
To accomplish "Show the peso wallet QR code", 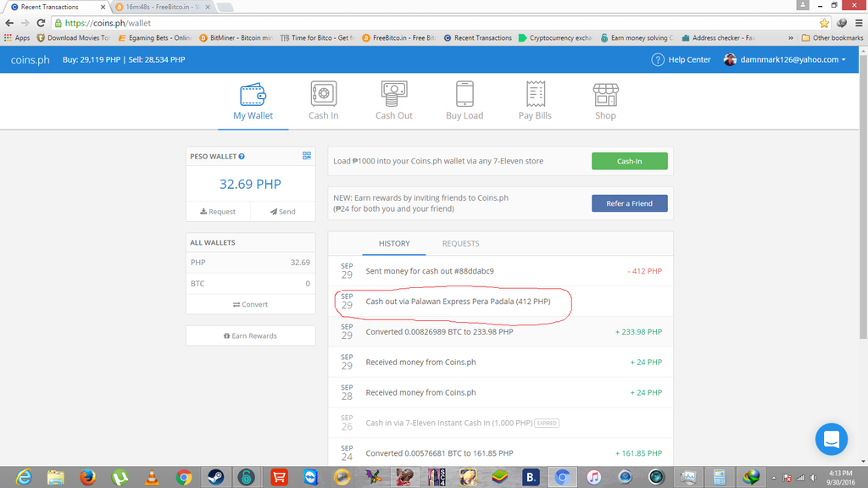I will click(307, 156).
